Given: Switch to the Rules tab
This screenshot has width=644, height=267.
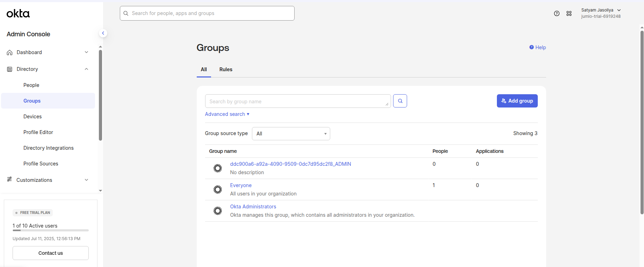Looking at the screenshot, I should coord(226,69).
